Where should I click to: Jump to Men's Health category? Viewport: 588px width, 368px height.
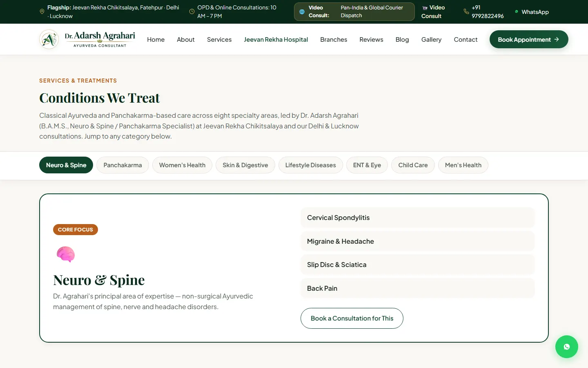463,165
